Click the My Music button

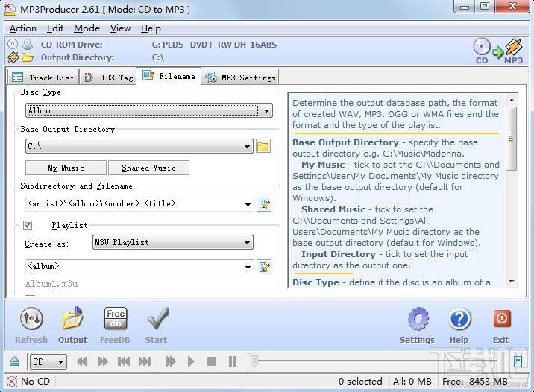[x=66, y=168]
